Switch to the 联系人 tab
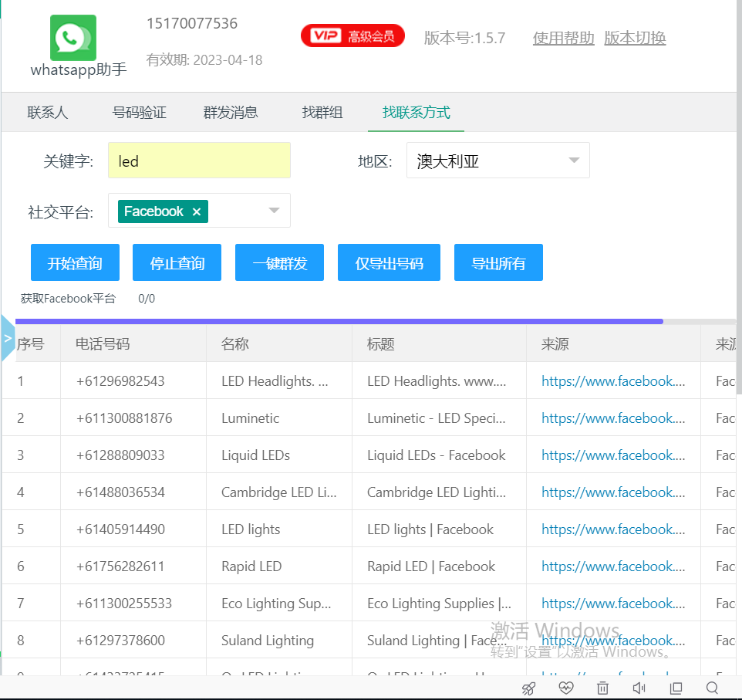The width and height of the screenshot is (742, 700). [x=48, y=113]
